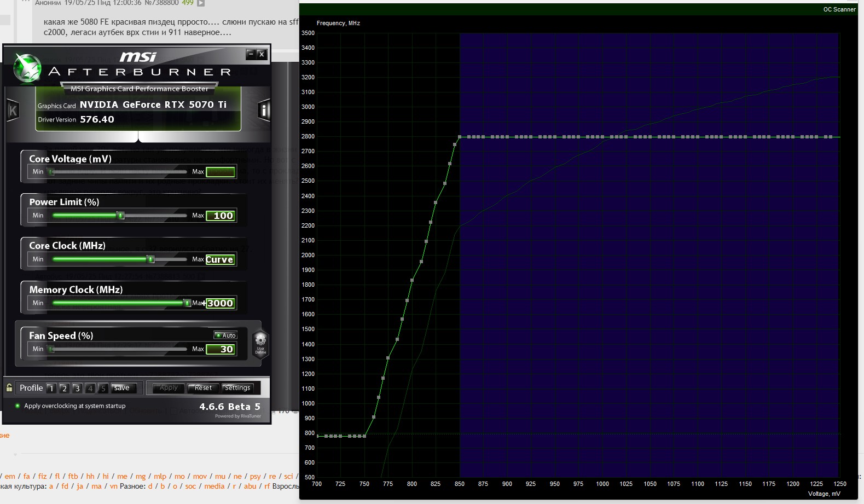This screenshot has height=504, width=864.
Task: Open the soc board link
Action: point(190,486)
